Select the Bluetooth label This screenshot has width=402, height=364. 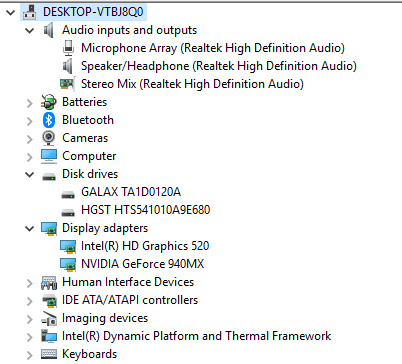88,120
